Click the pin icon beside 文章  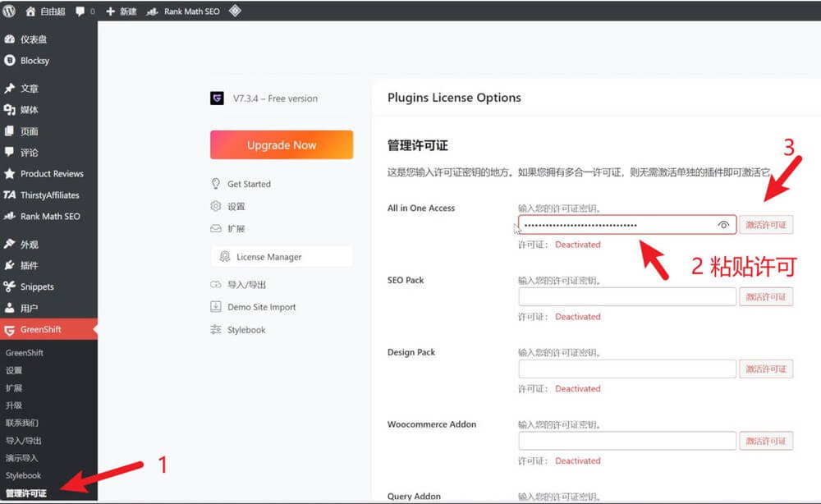[x=9, y=88]
